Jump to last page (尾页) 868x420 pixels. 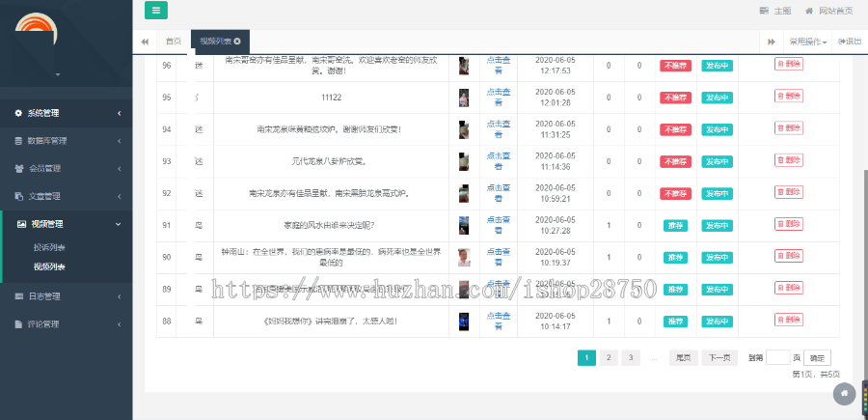coord(684,358)
